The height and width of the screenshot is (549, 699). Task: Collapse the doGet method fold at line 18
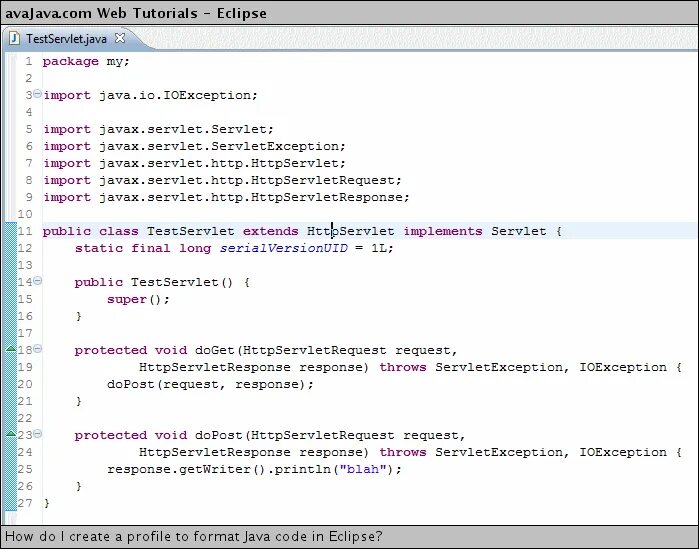(37, 348)
